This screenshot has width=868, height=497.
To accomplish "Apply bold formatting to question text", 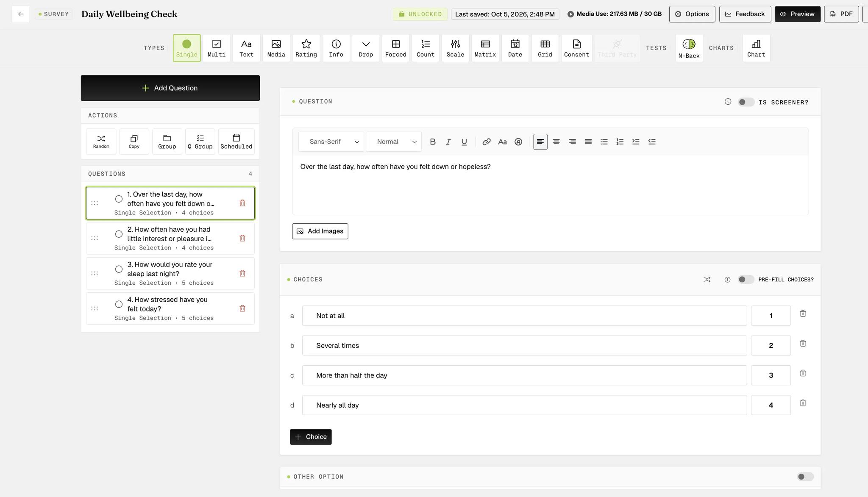I will pyautogui.click(x=432, y=142).
